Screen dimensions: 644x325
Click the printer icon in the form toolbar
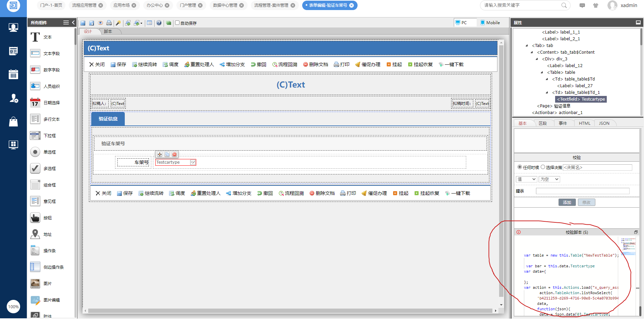click(109, 23)
